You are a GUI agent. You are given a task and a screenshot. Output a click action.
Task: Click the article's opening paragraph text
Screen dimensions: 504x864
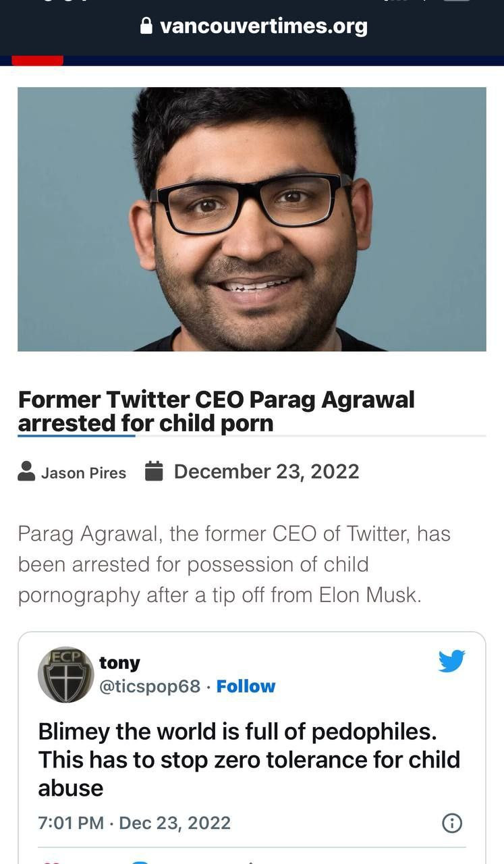[233, 564]
